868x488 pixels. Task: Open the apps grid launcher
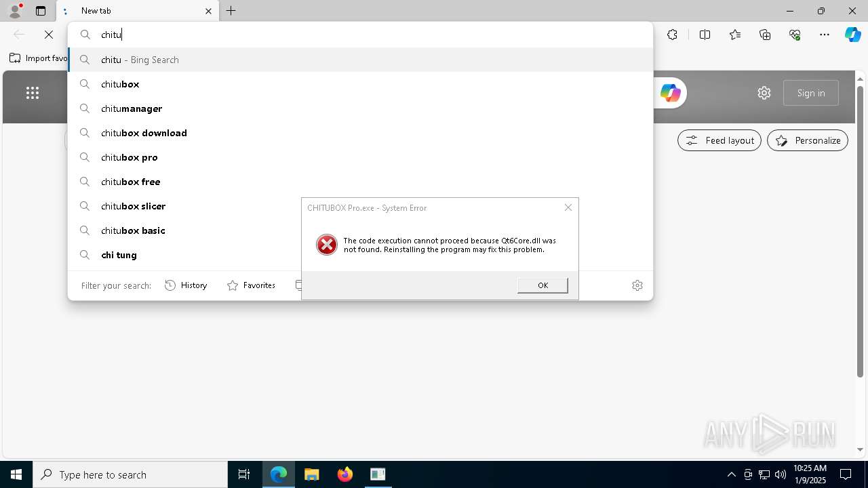33,93
